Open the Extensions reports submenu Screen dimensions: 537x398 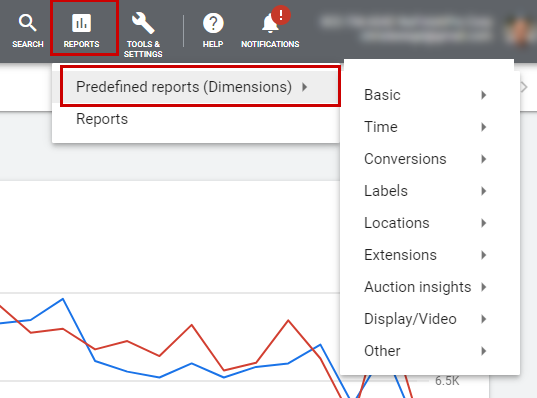(430, 255)
